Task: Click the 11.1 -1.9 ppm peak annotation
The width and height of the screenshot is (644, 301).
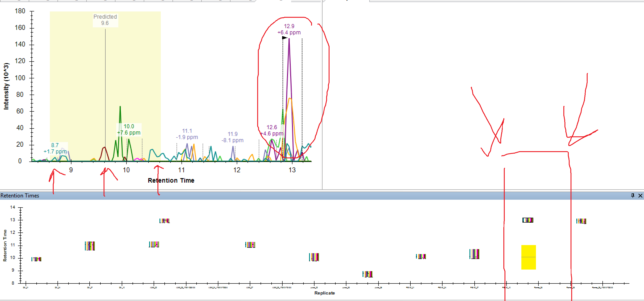Action: click(x=187, y=134)
